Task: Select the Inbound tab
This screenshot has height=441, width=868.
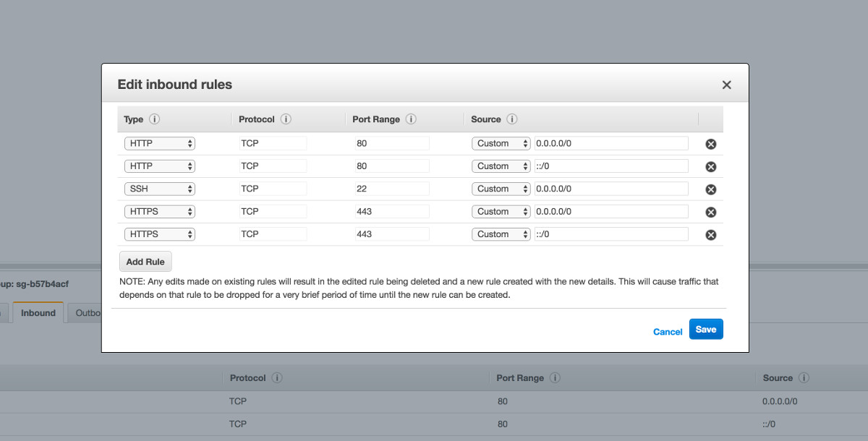Action: tap(38, 312)
